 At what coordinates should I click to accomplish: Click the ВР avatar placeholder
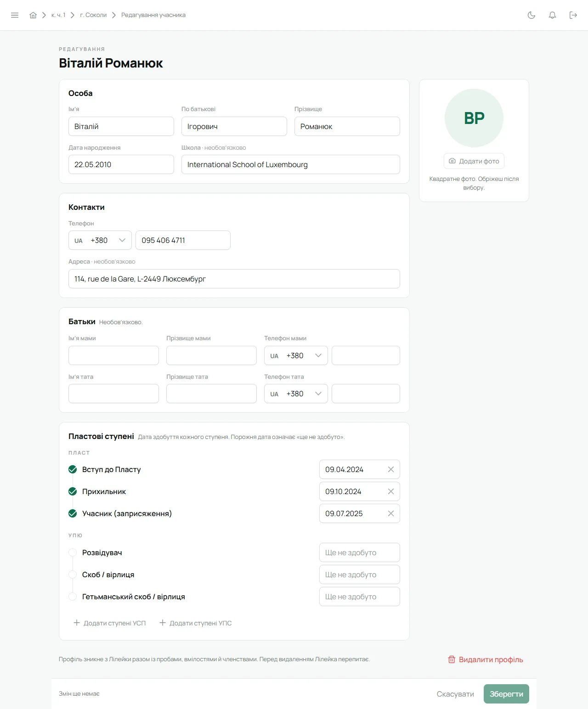click(474, 118)
